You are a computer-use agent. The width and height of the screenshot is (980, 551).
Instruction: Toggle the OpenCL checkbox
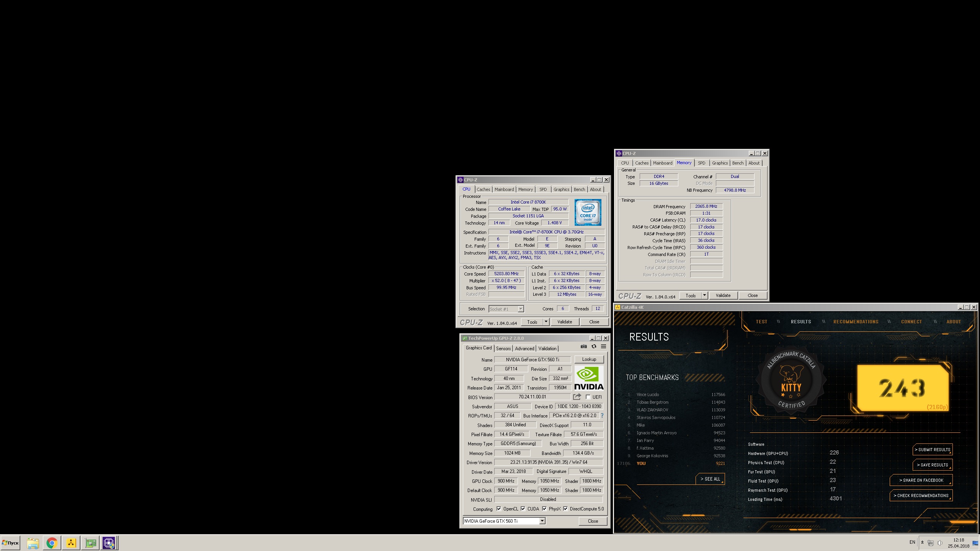point(499,509)
